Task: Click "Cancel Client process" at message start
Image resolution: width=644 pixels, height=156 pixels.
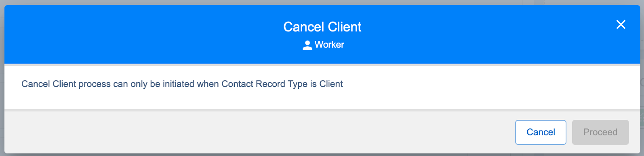Action: point(66,84)
